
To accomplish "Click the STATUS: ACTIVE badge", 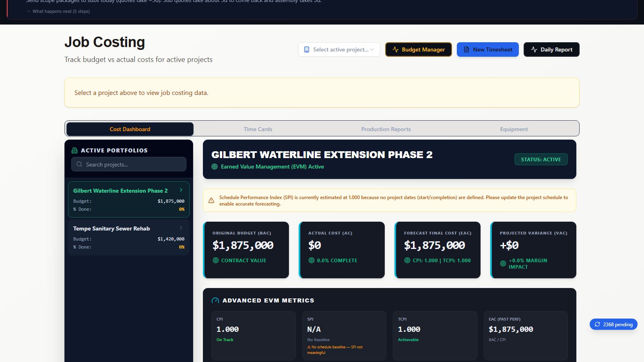I will pos(541,159).
